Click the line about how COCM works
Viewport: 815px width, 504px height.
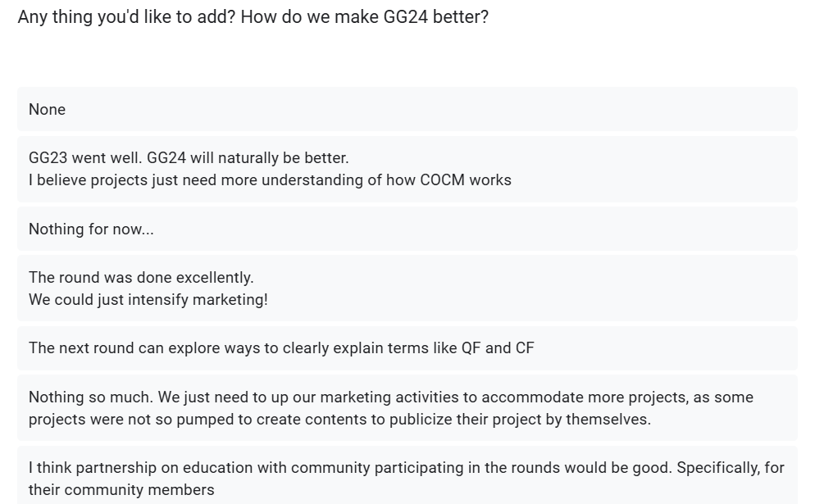tap(270, 180)
